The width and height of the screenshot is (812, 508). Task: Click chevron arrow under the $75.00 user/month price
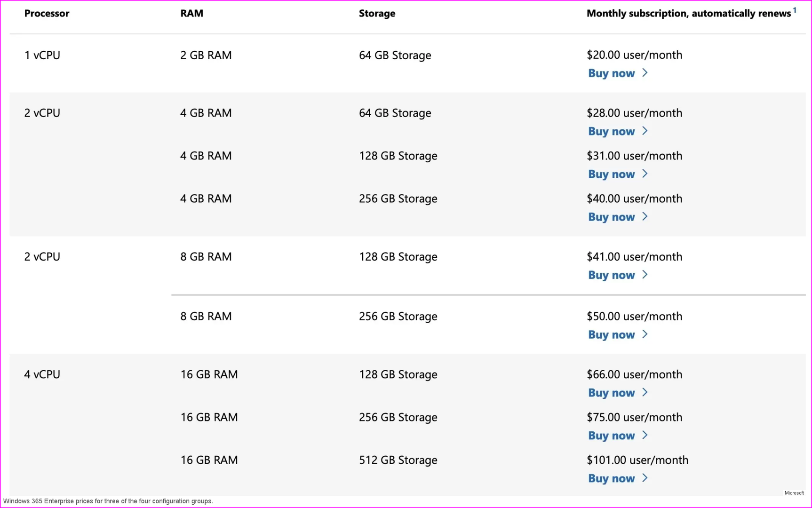point(645,436)
